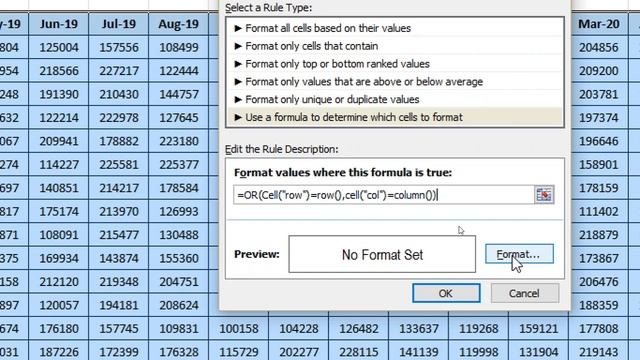Choose 'Format only values that are above or below average'

click(x=395, y=82)
